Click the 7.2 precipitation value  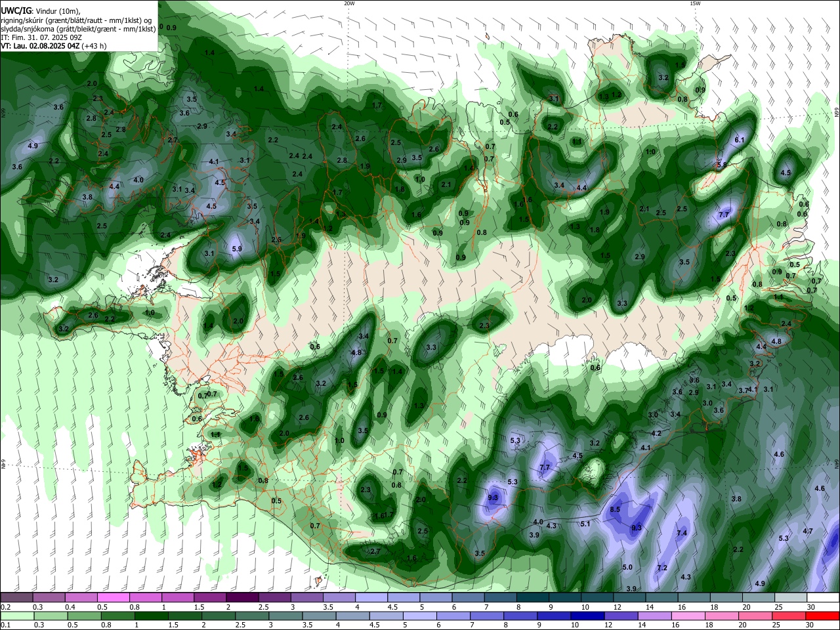click(662, 568)
